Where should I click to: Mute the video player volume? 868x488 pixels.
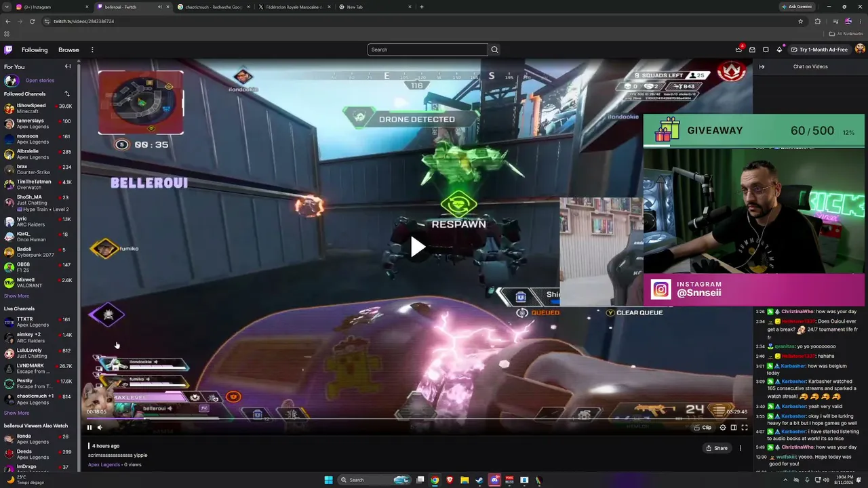[x=100, y=428]
